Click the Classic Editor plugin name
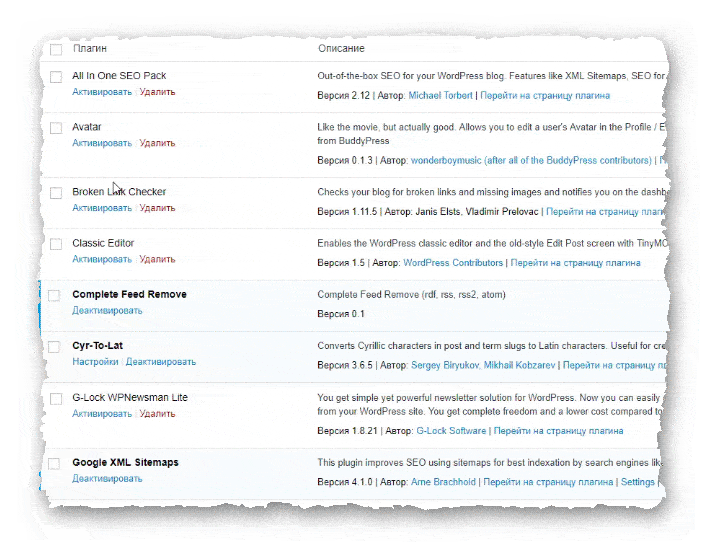 pos(103,243)
